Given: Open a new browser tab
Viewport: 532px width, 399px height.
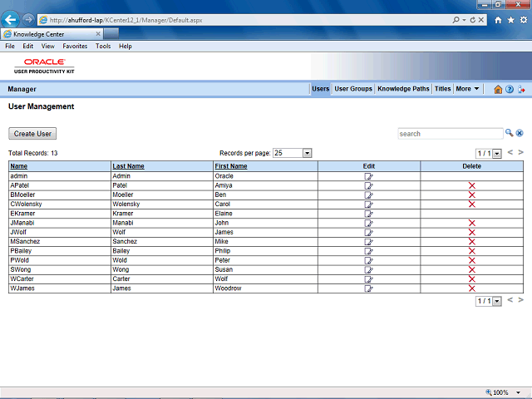Looking at the screenshot, I should click(111, 34).
